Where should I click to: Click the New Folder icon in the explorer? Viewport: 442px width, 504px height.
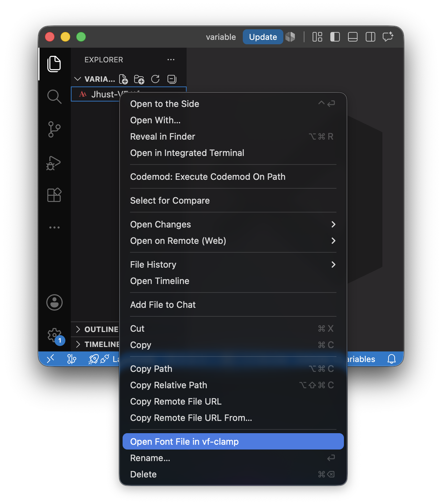coord(139,79)
